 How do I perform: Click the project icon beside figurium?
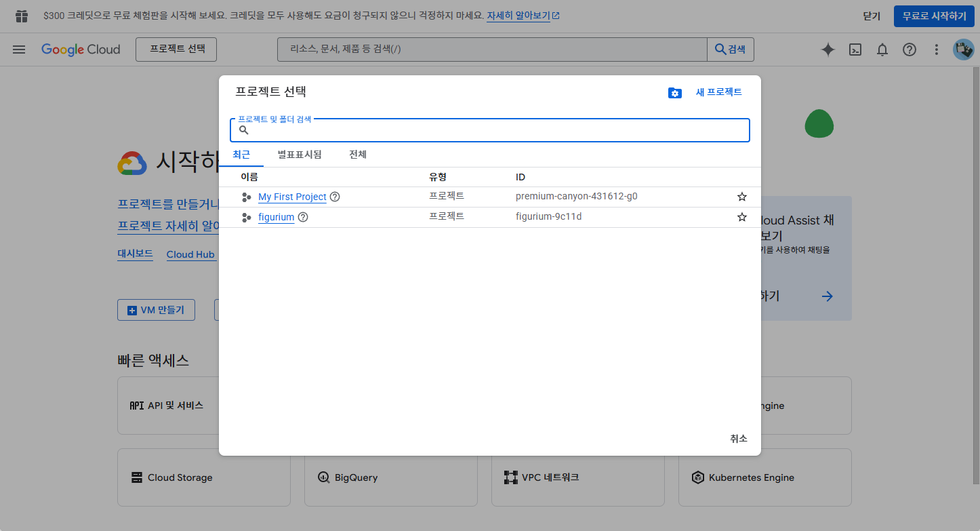tap(247, 218)
